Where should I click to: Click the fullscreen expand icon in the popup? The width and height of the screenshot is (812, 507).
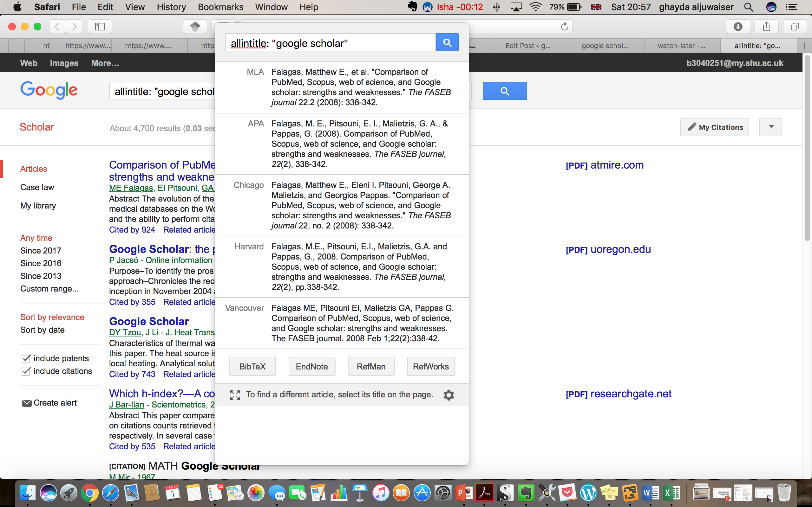point(235,395)
